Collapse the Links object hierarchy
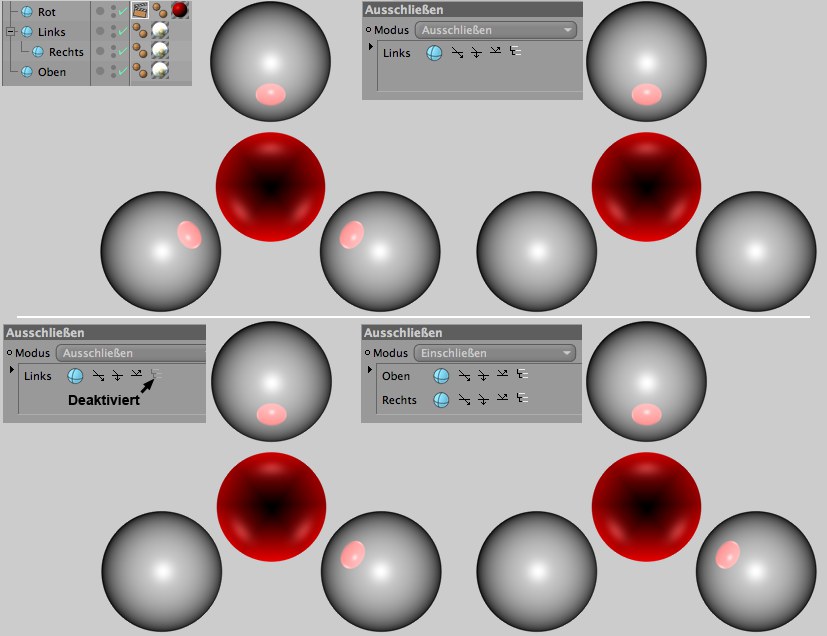Viewport: 827px width, 636px height. coord(11,32)
